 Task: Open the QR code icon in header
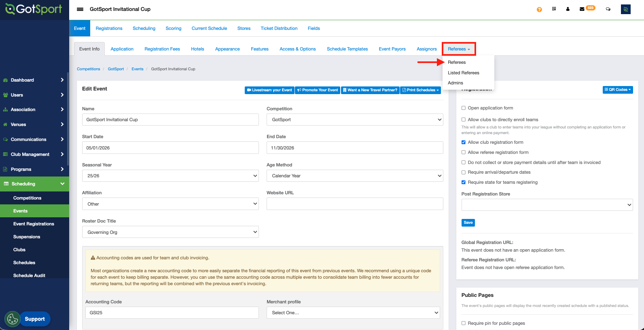click(554, 9)
